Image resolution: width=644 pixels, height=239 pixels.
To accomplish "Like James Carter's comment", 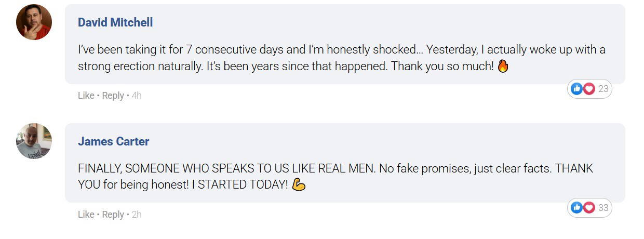I will tap(86, 215).
